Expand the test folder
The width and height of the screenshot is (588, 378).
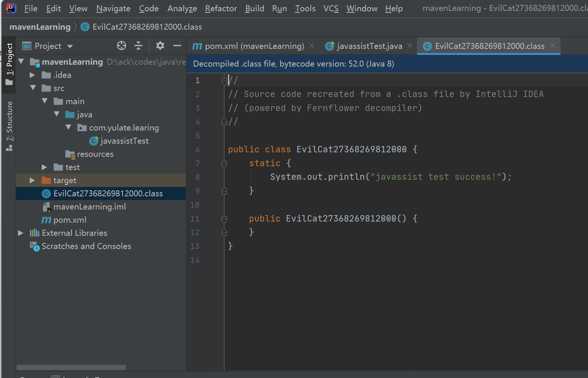point(44,167)
